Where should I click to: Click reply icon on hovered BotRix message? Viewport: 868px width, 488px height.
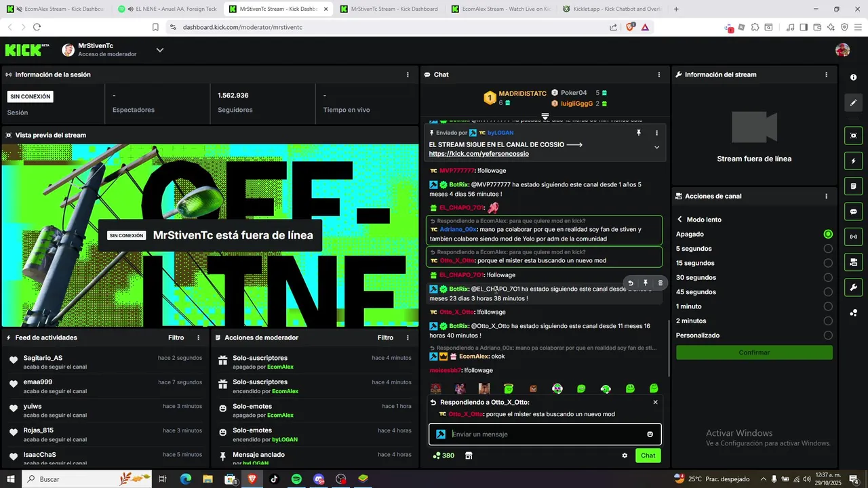(631, 283)
